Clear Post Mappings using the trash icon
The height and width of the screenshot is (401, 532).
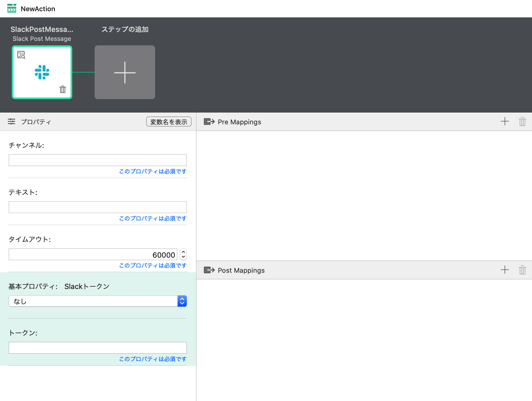click(x=522, y=270)
